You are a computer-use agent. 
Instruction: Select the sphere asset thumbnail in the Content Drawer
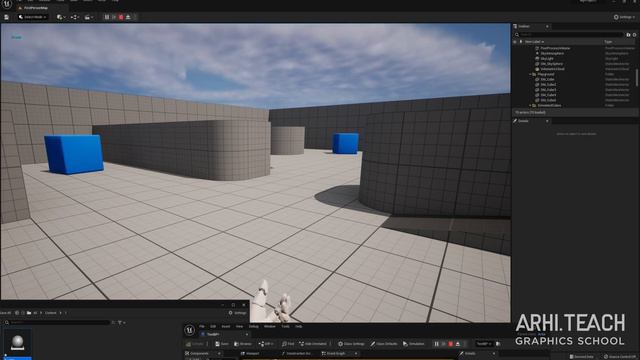18,342
